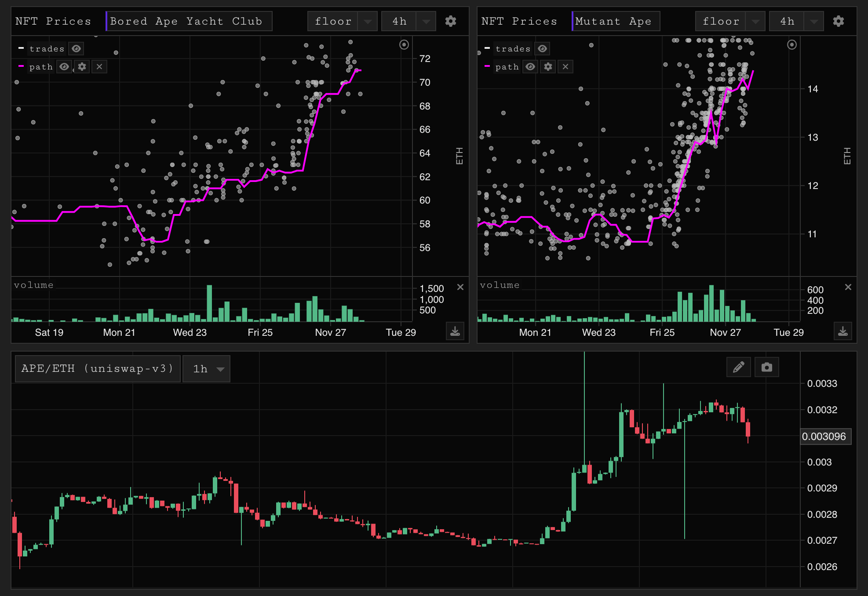The width and height of the screenshot is (868, 596).
Task: Open settings gear in Mutant Ape panel header
Action: click(838, 21)
